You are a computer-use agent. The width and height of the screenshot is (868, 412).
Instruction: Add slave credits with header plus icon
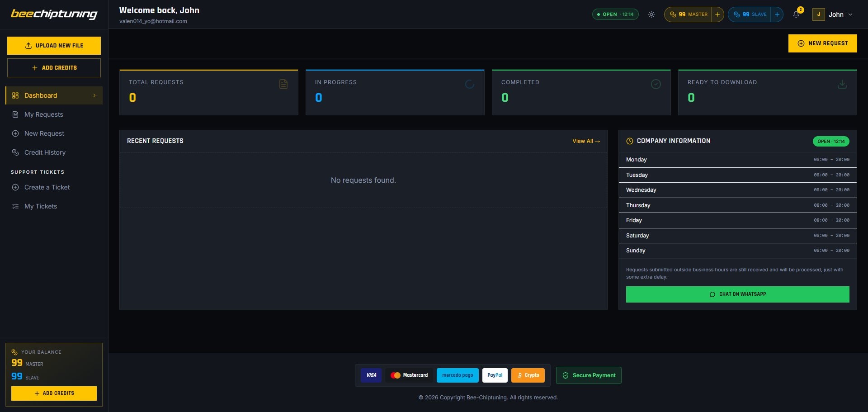[777, 14]
